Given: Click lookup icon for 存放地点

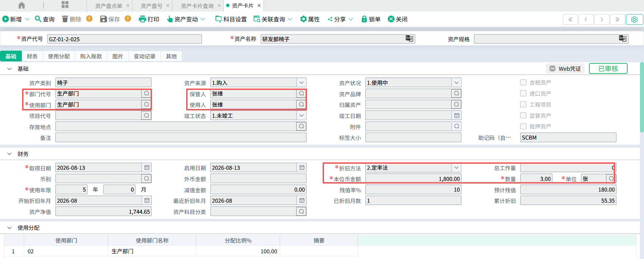Looking at the screenshot, I should [301, 126].
